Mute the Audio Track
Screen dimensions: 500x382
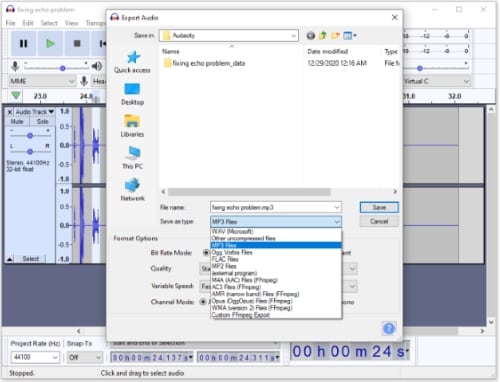[17, 121]
